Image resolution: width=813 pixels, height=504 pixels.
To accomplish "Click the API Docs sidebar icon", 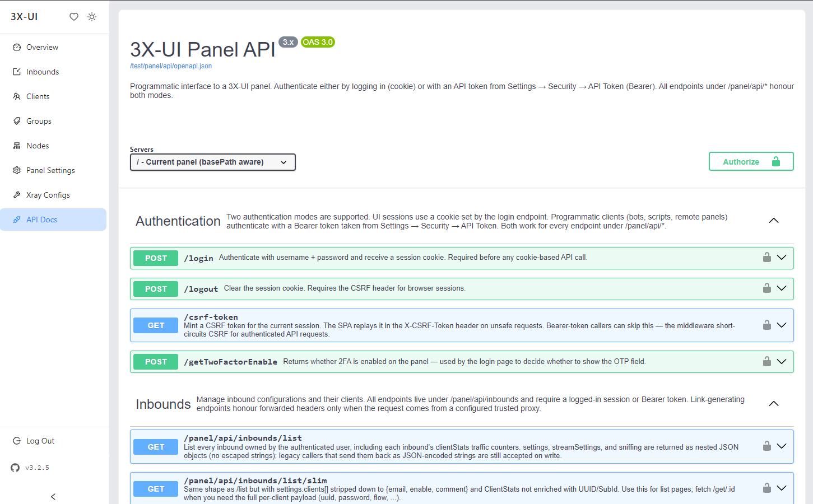I will tap(17, 220).
